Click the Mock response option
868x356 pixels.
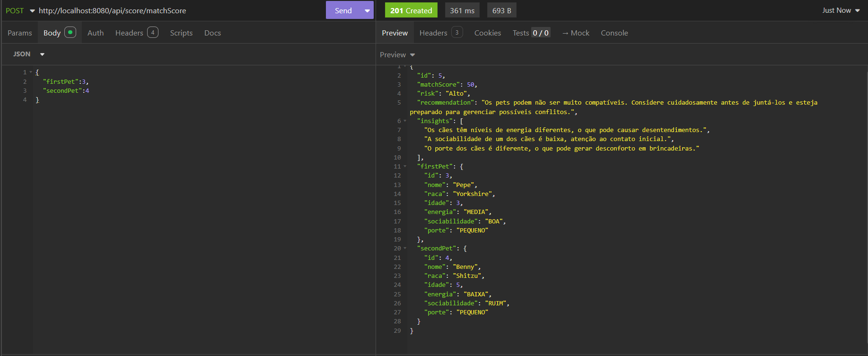point(576,33)
